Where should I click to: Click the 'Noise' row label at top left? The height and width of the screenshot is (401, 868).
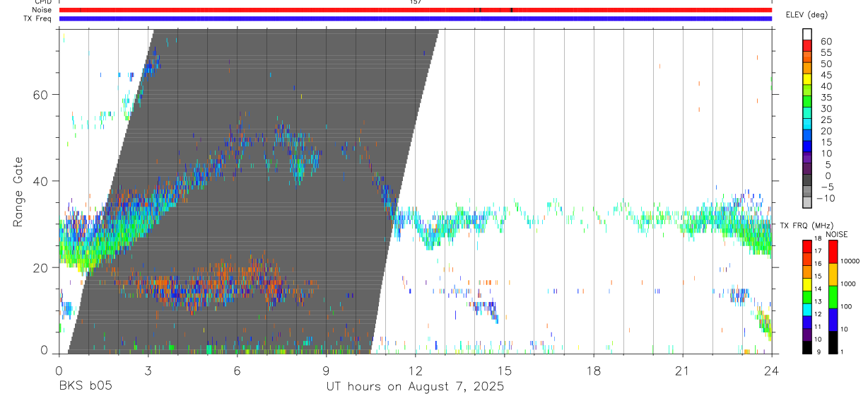tap(42, 10)
